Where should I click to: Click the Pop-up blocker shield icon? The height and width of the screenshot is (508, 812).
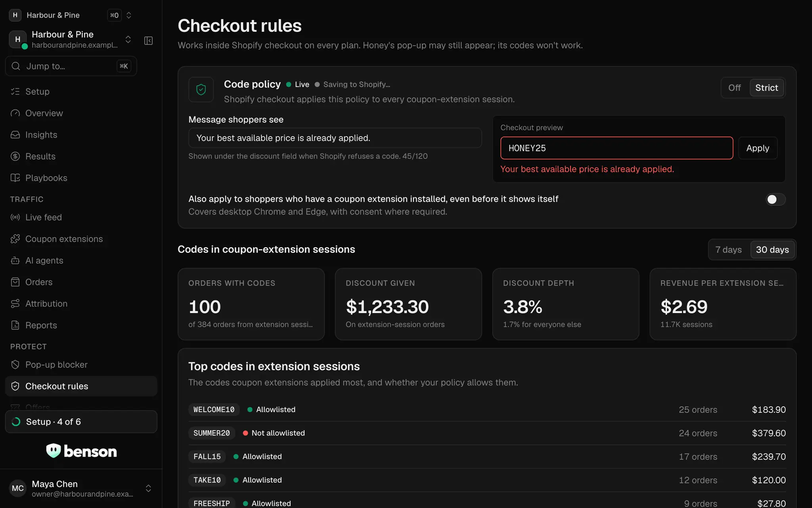pos(15,365)
